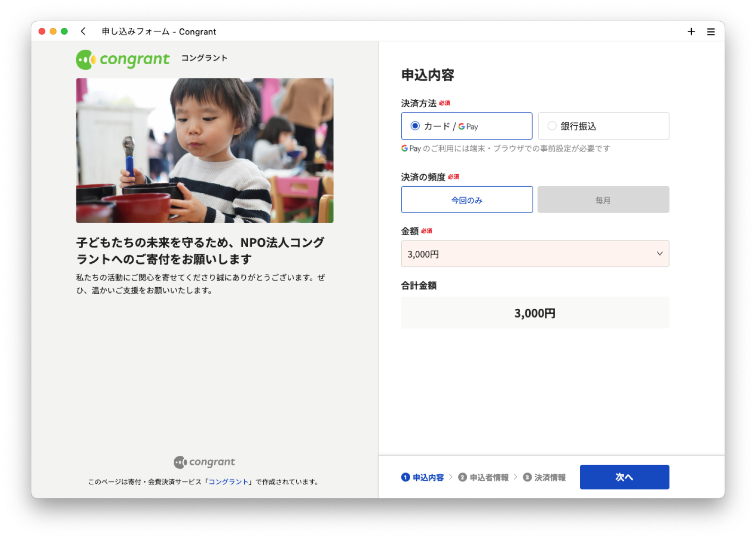Open the コングラント link in footer
This screenshot has width=756, height=540.
(x=229, y=482)
